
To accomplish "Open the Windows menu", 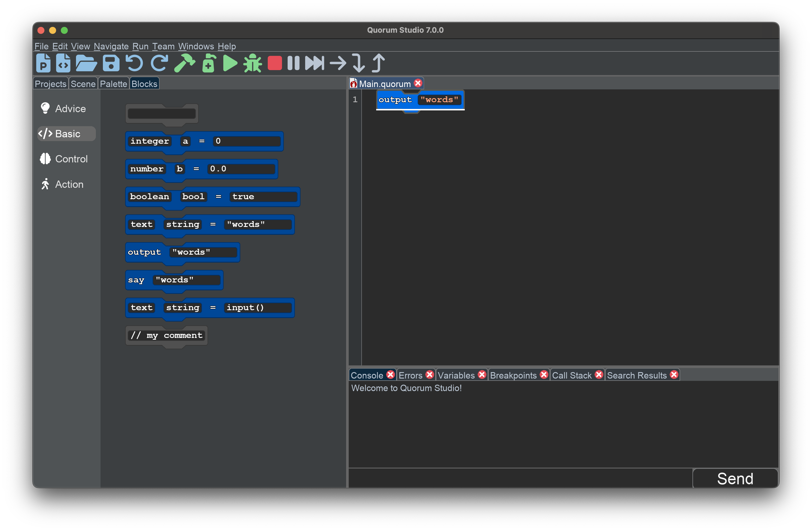I will pos(196,46).
